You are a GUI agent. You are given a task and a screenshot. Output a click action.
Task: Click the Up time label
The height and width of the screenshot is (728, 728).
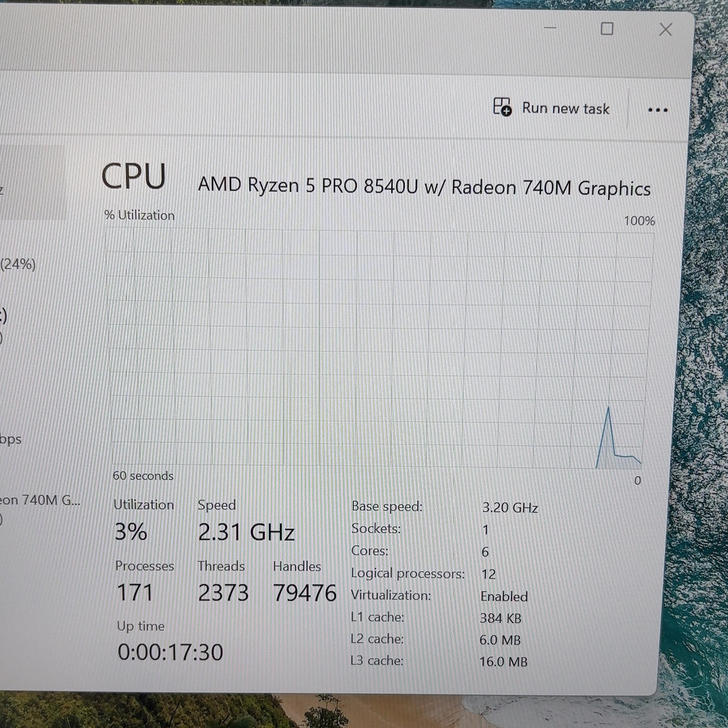[x=141, y=626]
